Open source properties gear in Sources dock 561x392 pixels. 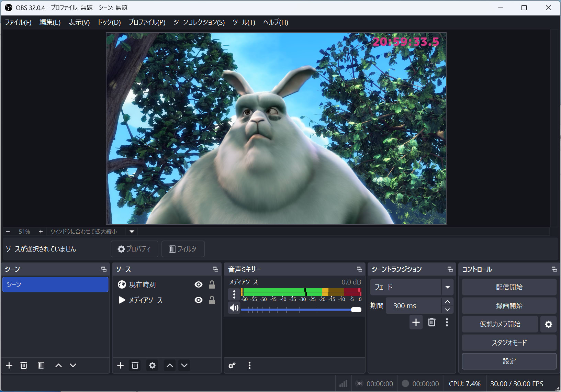(152, 366)
